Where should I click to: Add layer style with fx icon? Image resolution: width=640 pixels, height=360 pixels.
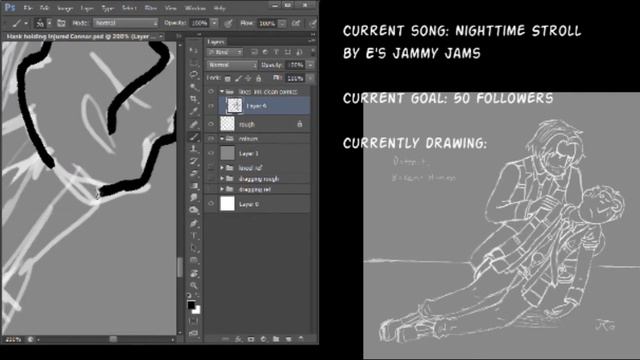[x=238, y=339]
